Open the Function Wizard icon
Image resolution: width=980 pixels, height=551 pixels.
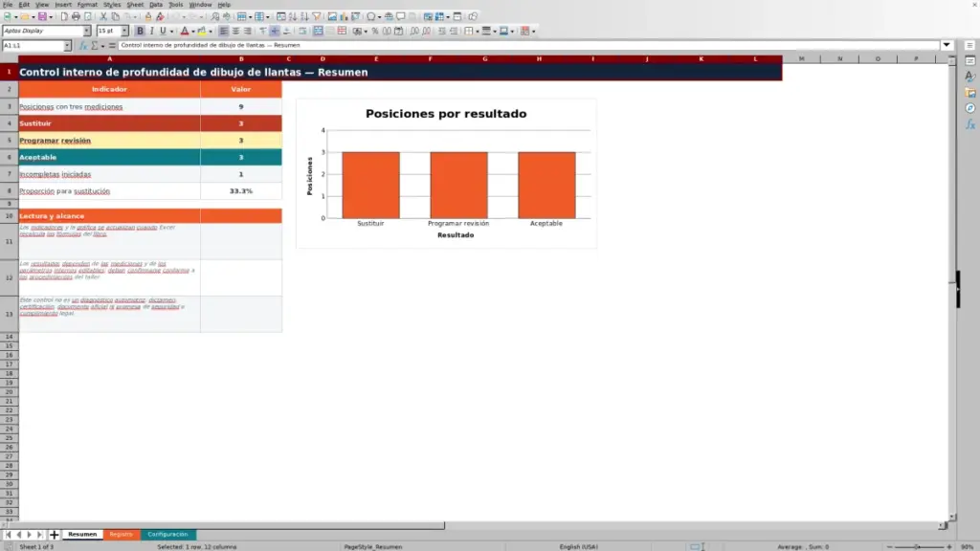[83, 45]
